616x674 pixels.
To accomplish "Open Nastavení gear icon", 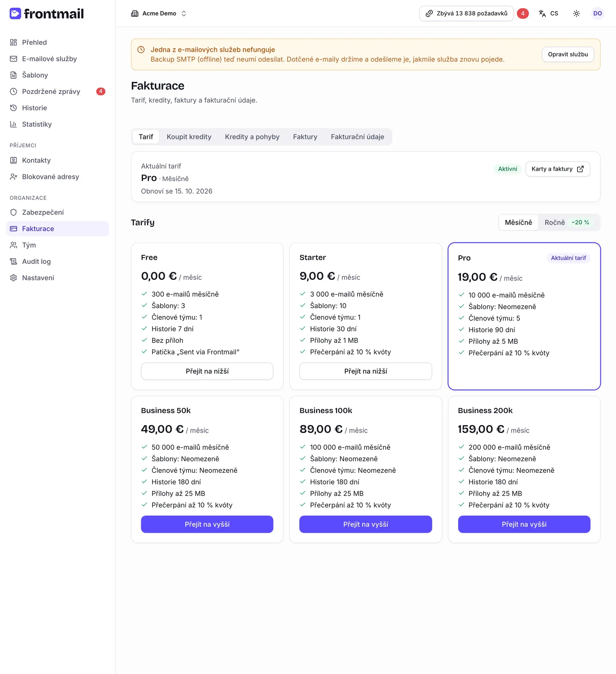I will (x=13, y=278).
